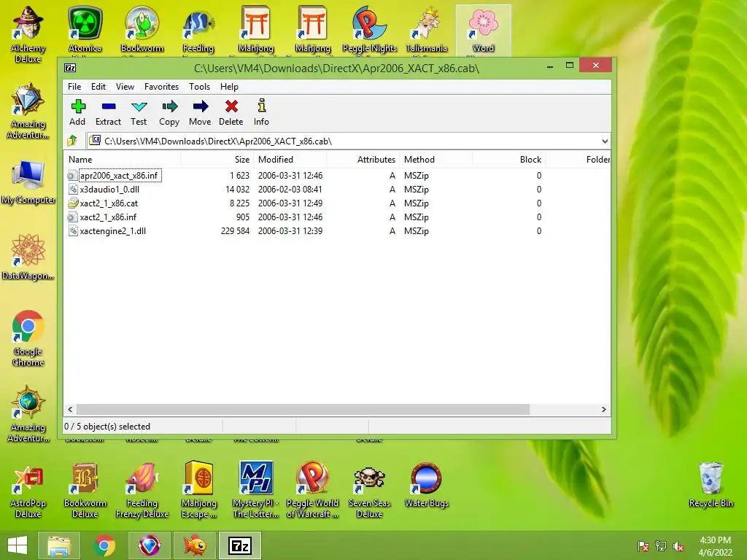
Task: Open the Recycle Bin
Action: 711,485
